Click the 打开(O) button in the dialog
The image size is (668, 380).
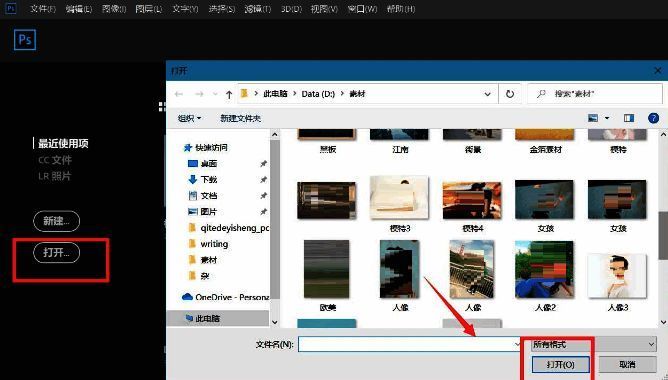click(561, 365)
